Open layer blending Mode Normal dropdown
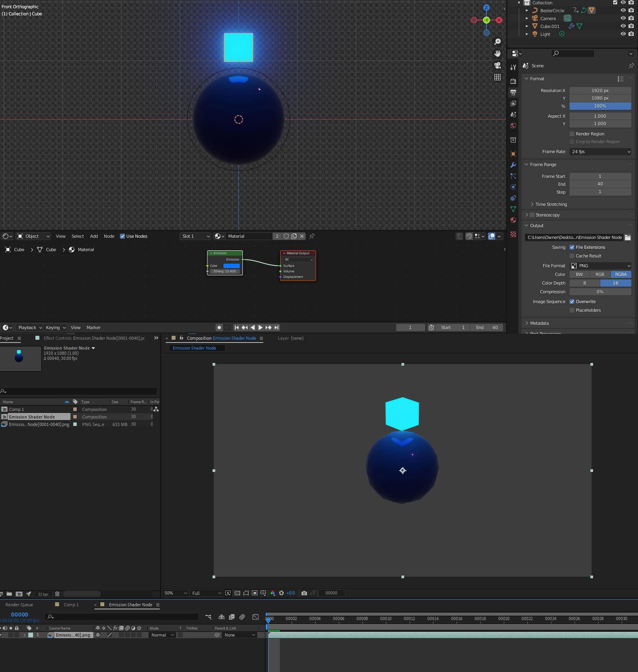638x672 pixels. coord(163,635)
